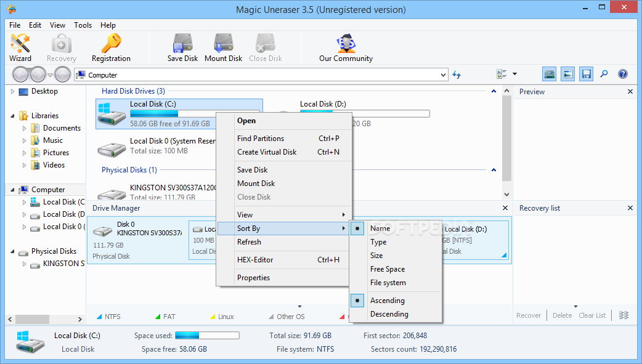Collapse the Hard Disk Drives group
The image size is (642, 364).
494,91
